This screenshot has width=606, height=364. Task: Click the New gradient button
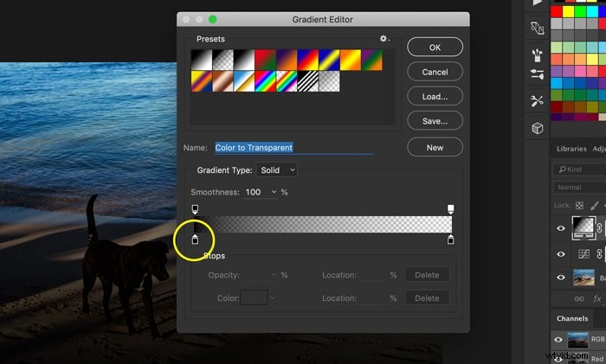435,148
